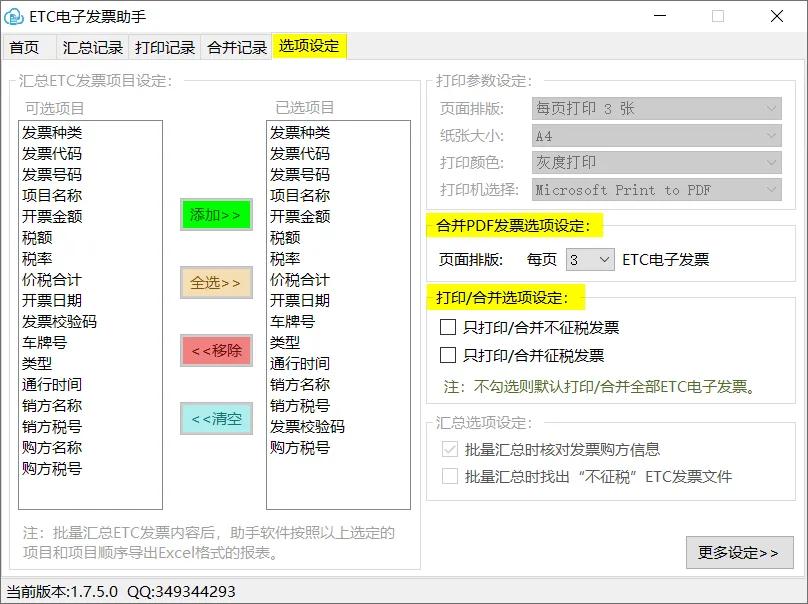Select 车牌号 in 已选项目 list
The height and width of the screenshot is (604, 808).
coord(293,322)
